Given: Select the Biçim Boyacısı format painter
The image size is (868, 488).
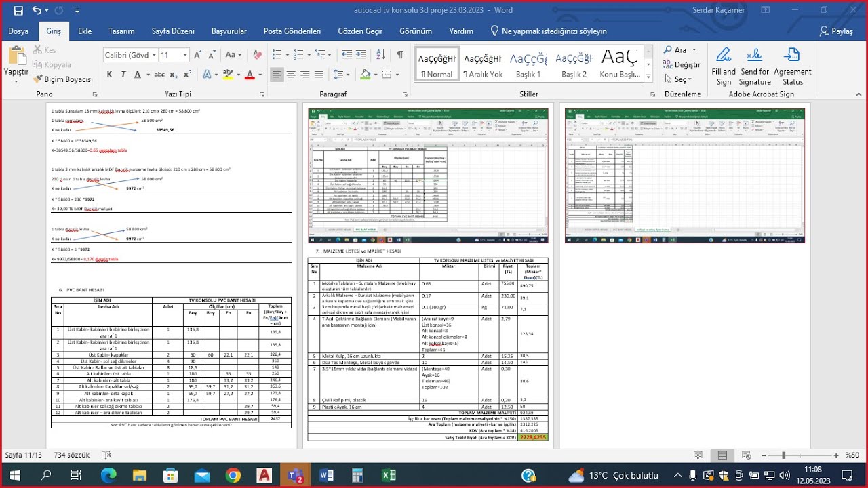Looking at the screenshot, I should tap(63, 79).
